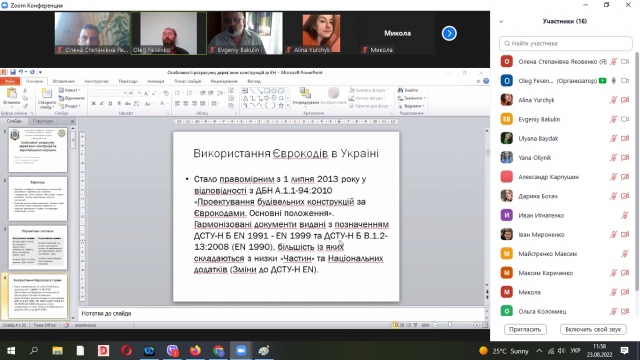
Task: Toggle Ulyana Baydak muted microphone icon
Action: pos(613,138)
